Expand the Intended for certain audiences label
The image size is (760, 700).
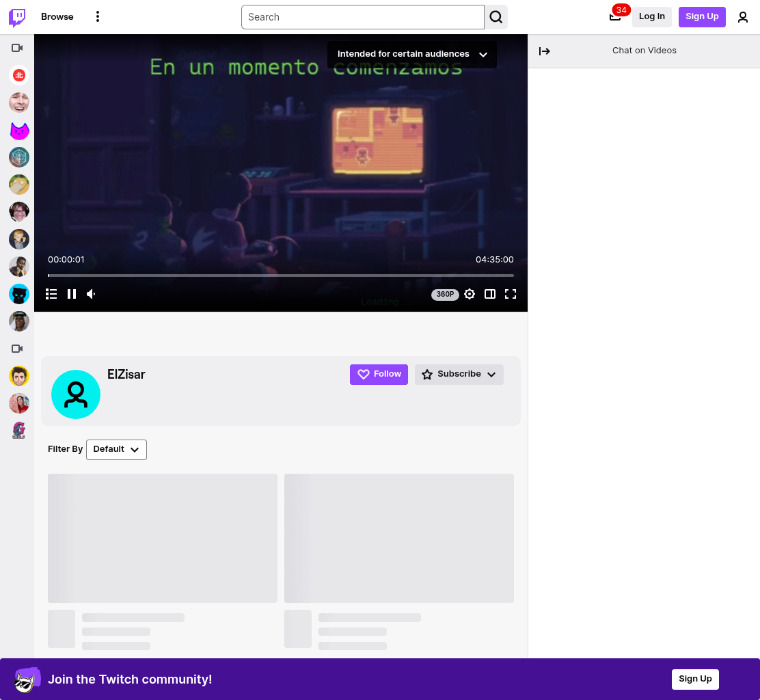pos(412,54)
